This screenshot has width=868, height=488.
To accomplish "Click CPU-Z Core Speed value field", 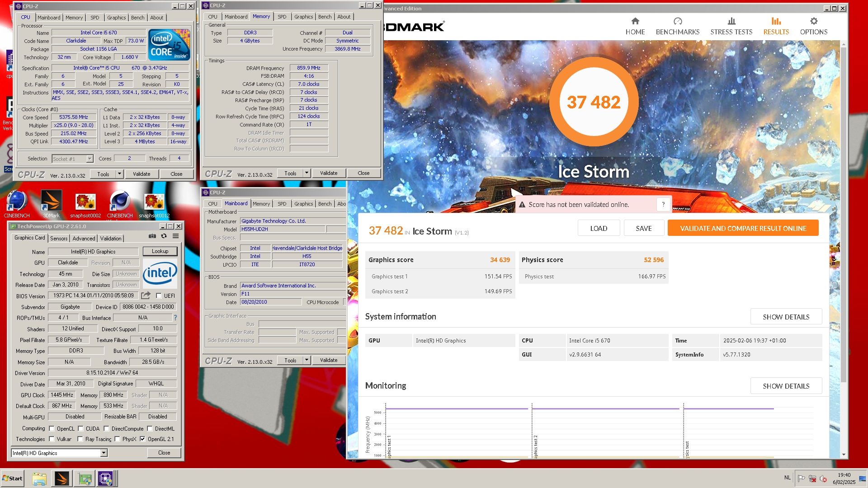I will (74, 117).
